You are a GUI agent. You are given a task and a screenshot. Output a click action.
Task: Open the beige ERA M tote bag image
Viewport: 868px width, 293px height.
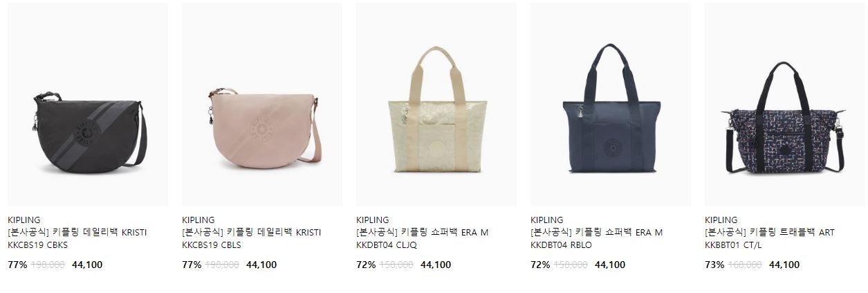(x=436, y=105)
